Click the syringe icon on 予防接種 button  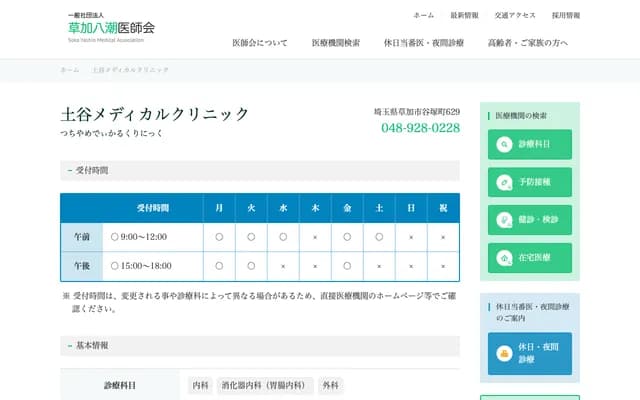[x=504, y=182]
